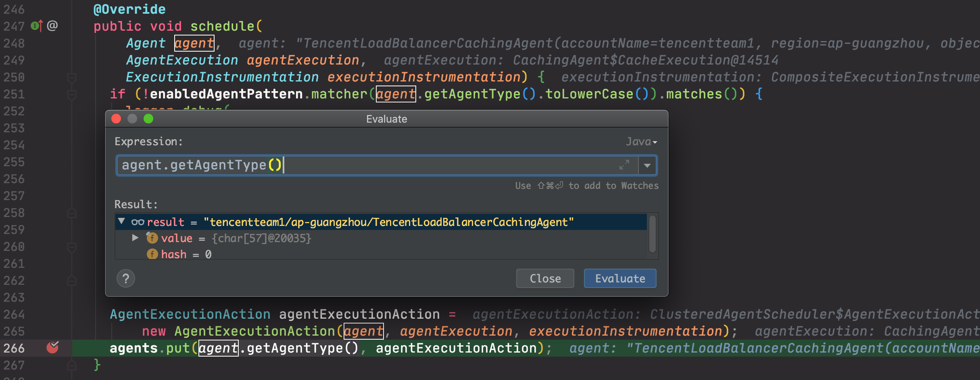This screenshot has width=980, height=380.
Task: Click the @ annotation gutter icon on line 247
Action: pyautogui.click(x=52, y=26)
